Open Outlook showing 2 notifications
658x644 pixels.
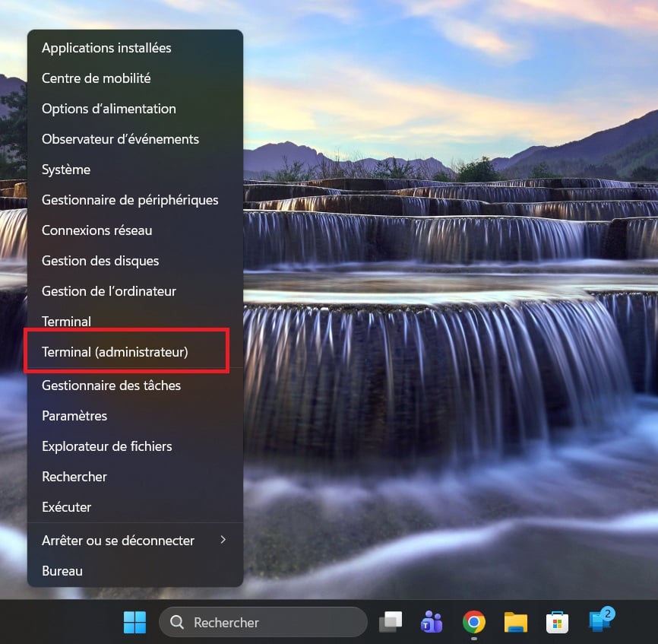tap(599, 622)
